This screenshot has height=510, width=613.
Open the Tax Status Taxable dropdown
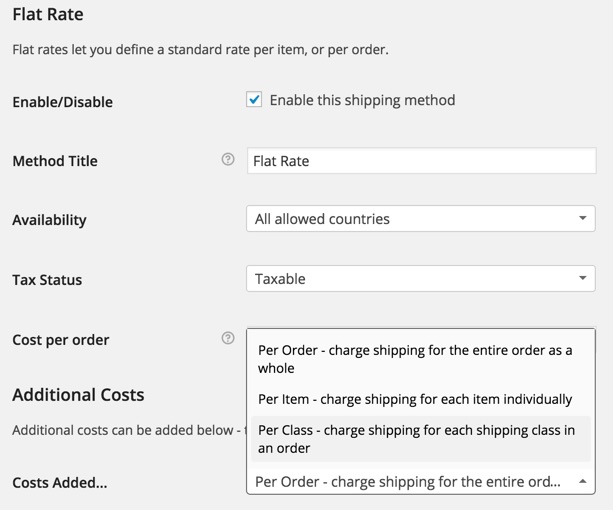coord(421,279)
